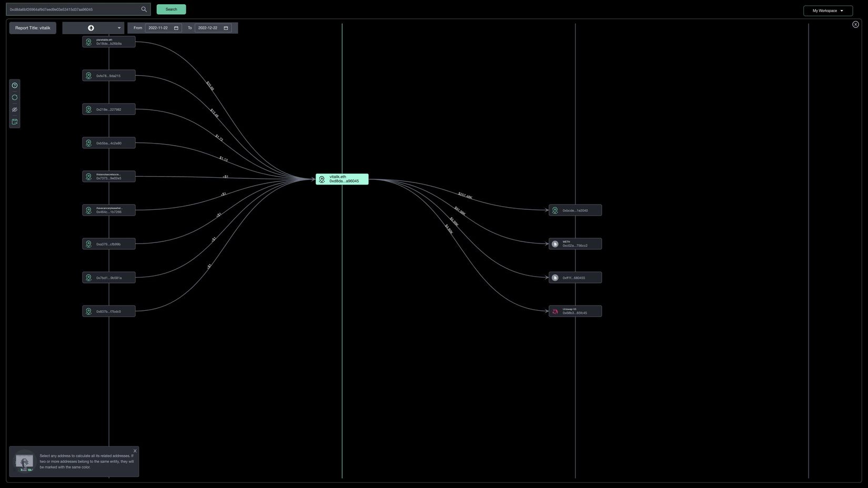Image resolution: width=868 pixels, height=488 pixels.
Task: Click the illustration thumbnail in the tip popup
Action: pyautogui.click(x=24, y=462)
